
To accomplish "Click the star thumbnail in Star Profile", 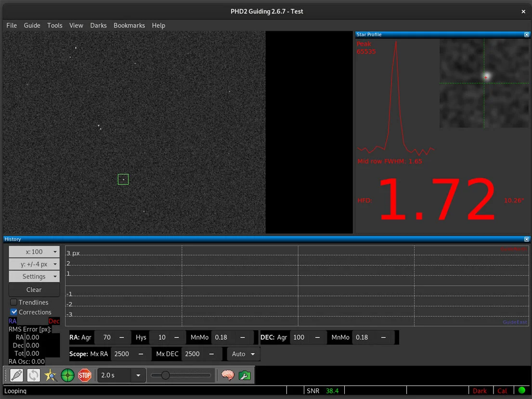I will (x=484, y=83).
